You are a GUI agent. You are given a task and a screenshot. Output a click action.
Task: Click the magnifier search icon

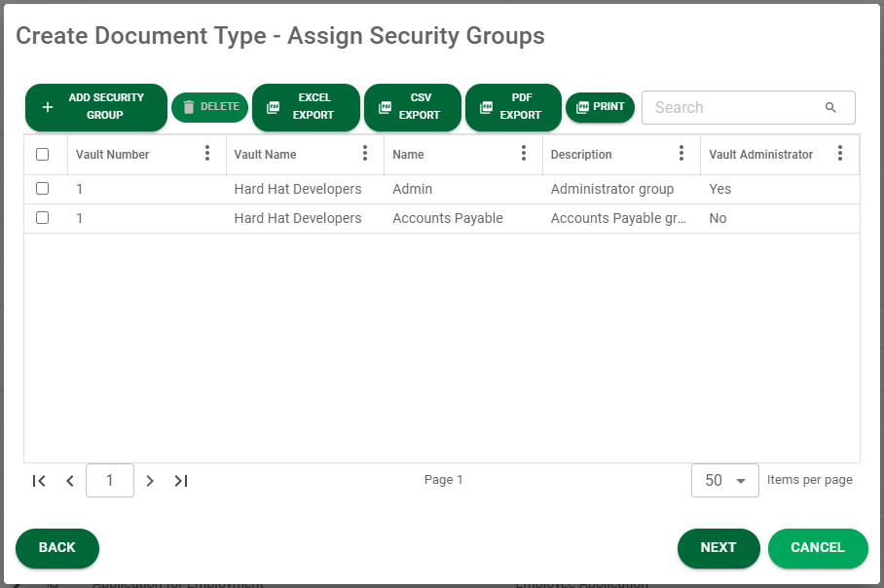coord(830,107)
